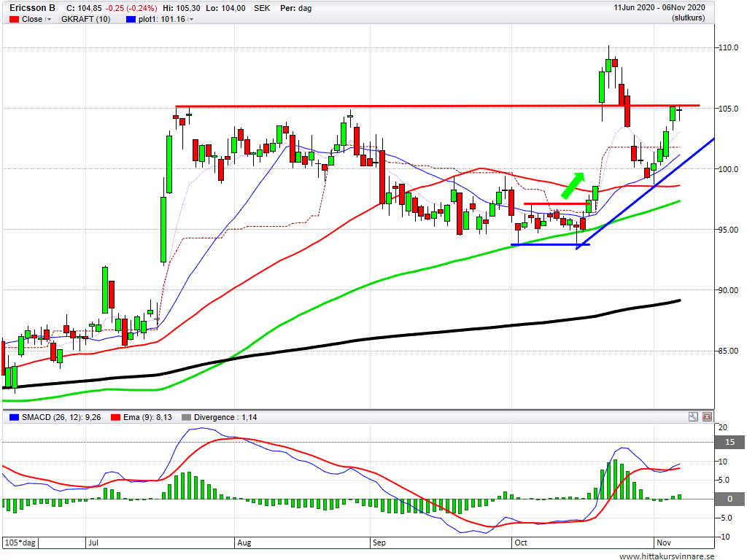This screenshot has height=560, width=747.
Task: Click the Hi: 105,30 value
Action: (182, 8)
